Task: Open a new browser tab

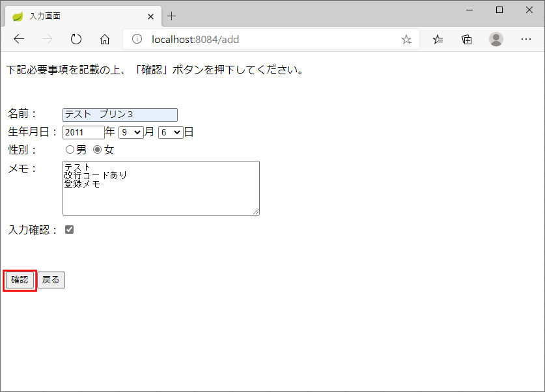Action: pyautogui.click(x=172, y=16)
